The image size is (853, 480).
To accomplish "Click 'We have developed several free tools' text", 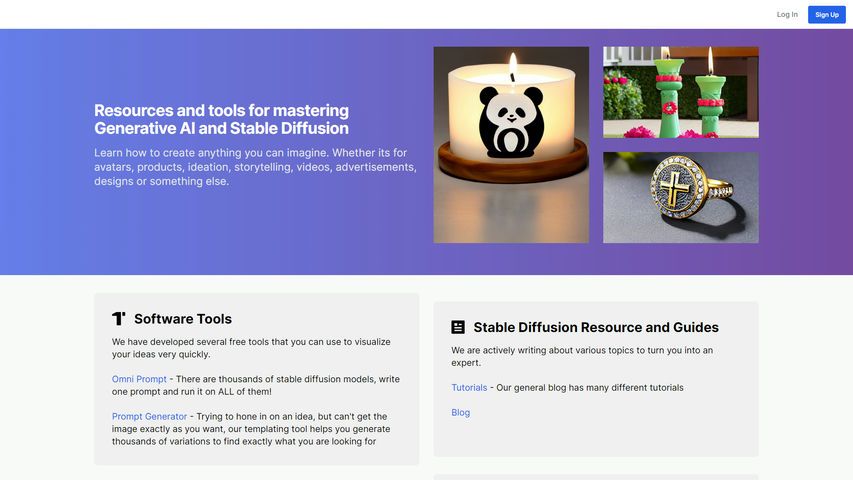I will [251, 348].
